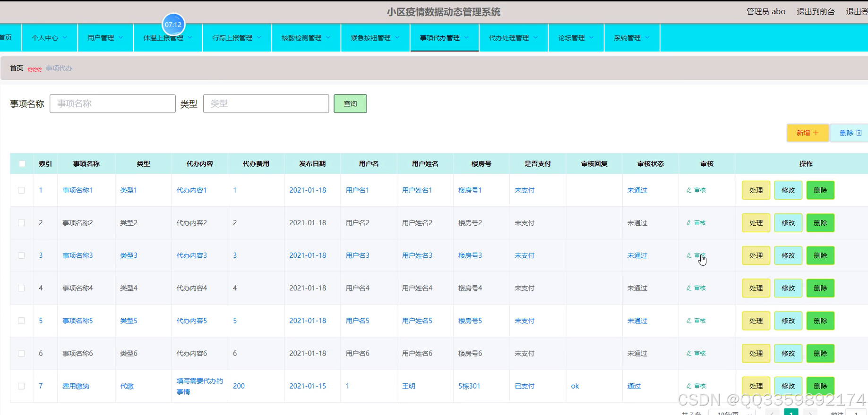Expand the 行踪上报管理 menu
The width and height of the screenshot is (868, 415).
pos(237,38)
